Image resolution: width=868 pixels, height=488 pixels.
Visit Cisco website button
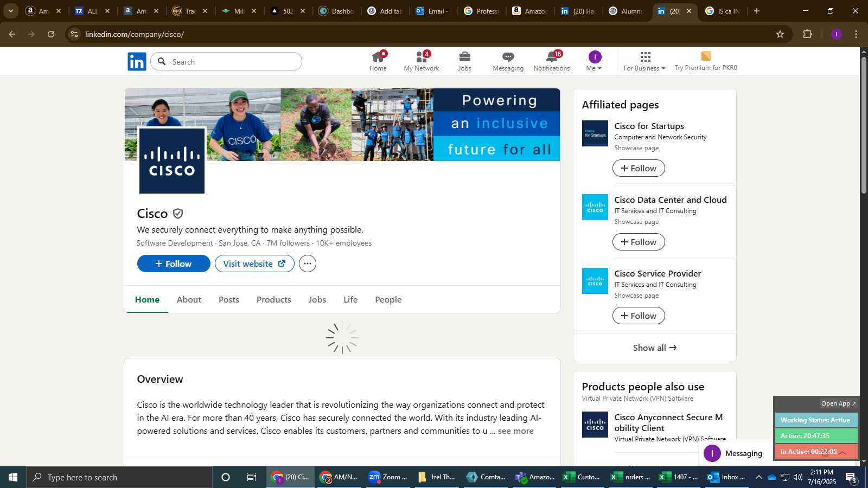(254, 264)
